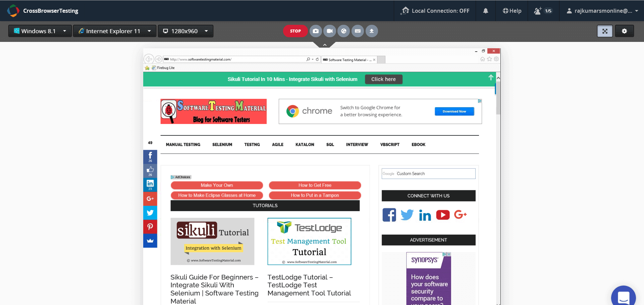The height and width of the screenshot is (305, 644).
Task: Click the thumbs-up like icon in side bar
Action: point(150,171)
